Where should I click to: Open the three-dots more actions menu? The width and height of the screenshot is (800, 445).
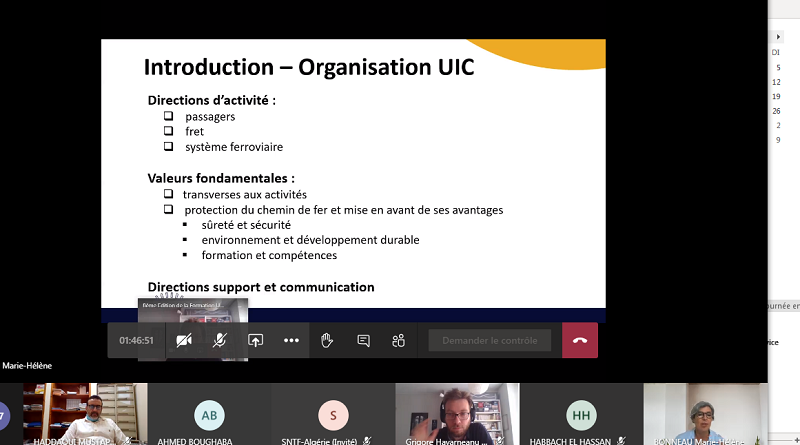(291, 340)
